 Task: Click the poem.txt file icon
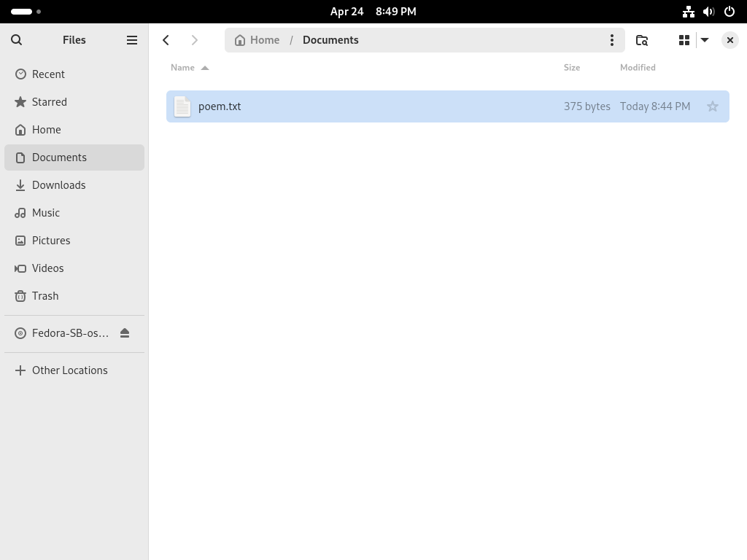tap(182, 106)
